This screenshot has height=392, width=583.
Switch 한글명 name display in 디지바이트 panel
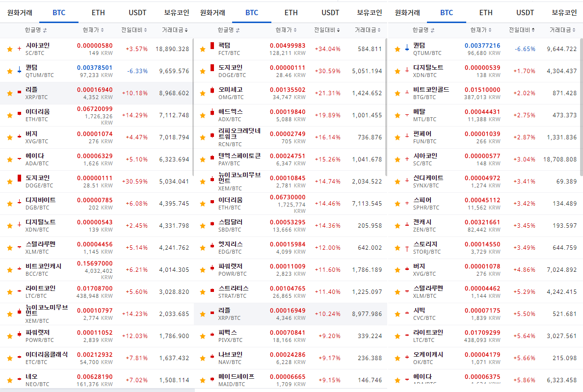click(x=36, y=30)
